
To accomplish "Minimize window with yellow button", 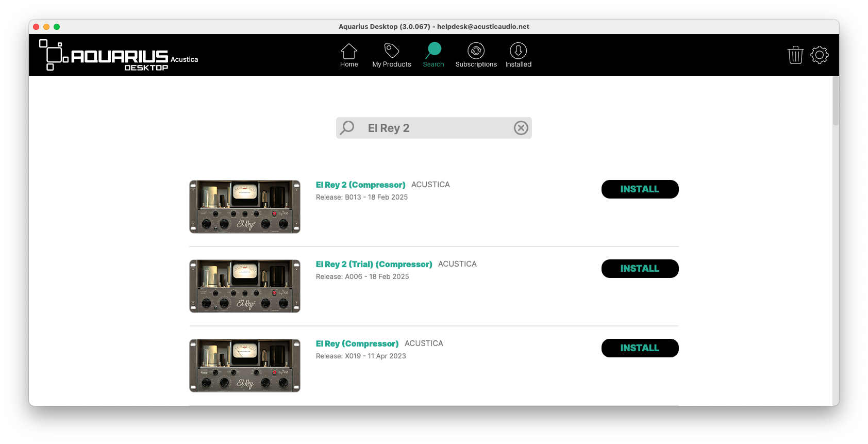I will pos(46,27).
